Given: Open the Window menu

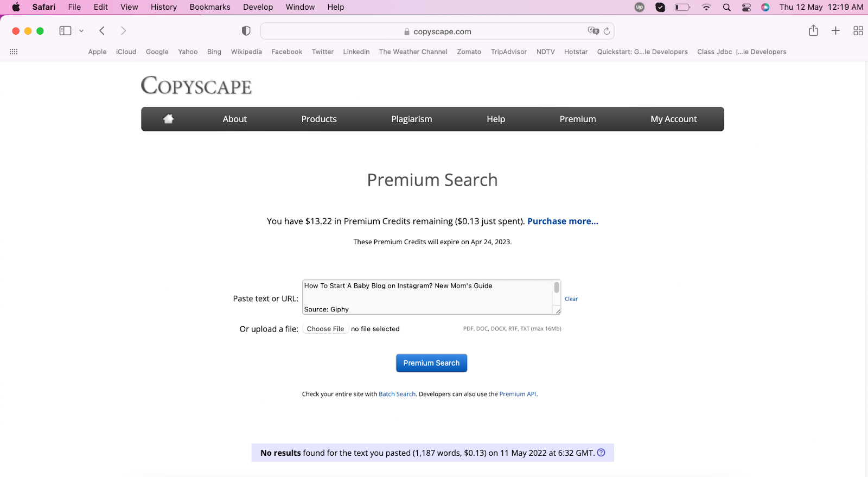Looking at the screenshot, I should pyautogui.click(x=300, y=7).
